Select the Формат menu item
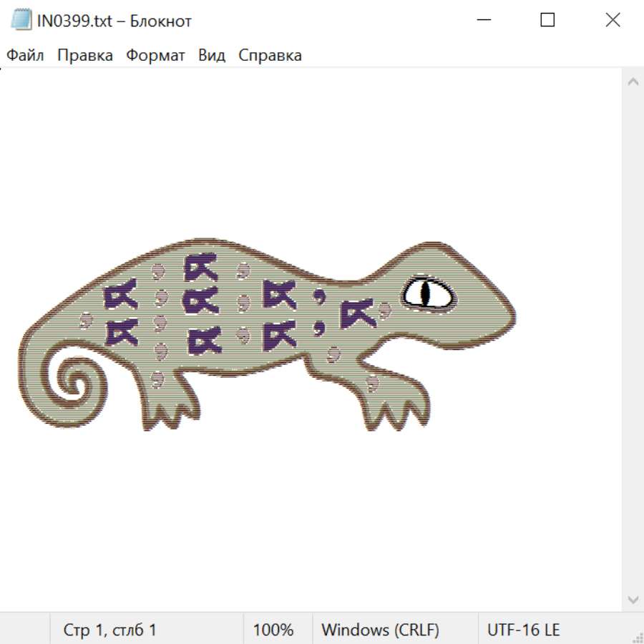Viewport: 644px width, 644px height. tap(155, 56)
